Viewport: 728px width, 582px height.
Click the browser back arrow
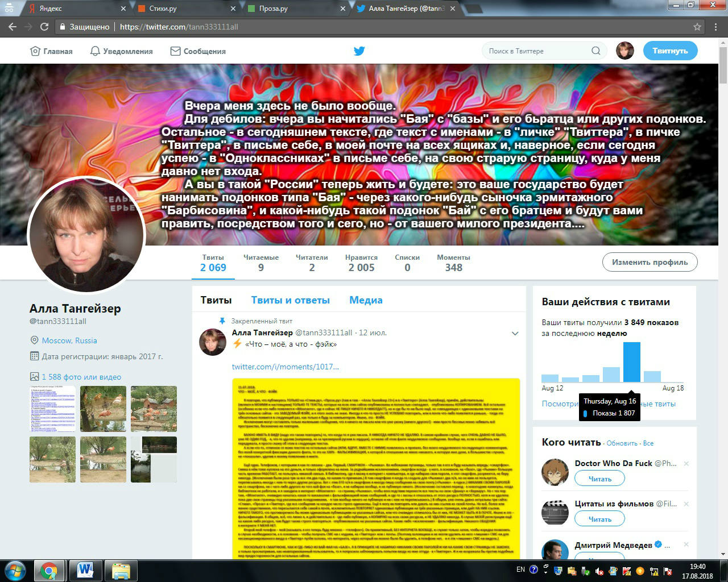coord(11,27)
